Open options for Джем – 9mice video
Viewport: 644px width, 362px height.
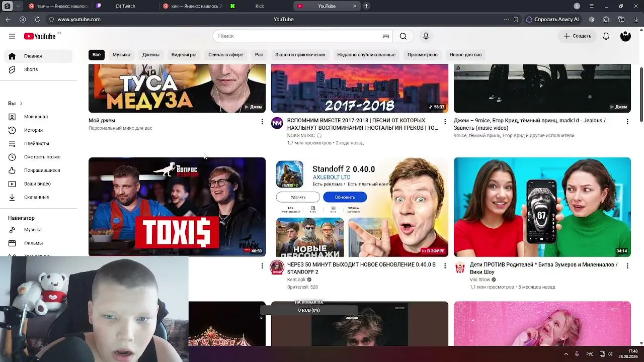click(627, 122)
